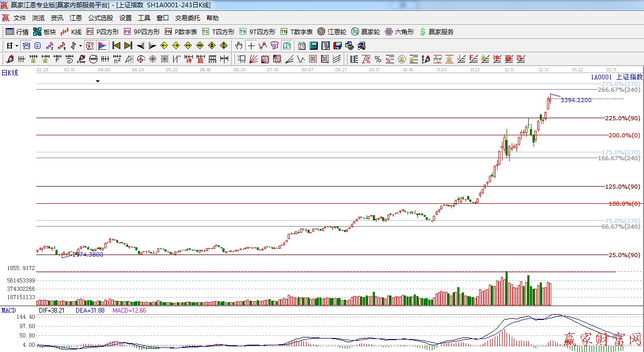Open the 江恩轮 Gann wheel tool
644x352 pixels.
pyautogui.click(x=332, y=32)
